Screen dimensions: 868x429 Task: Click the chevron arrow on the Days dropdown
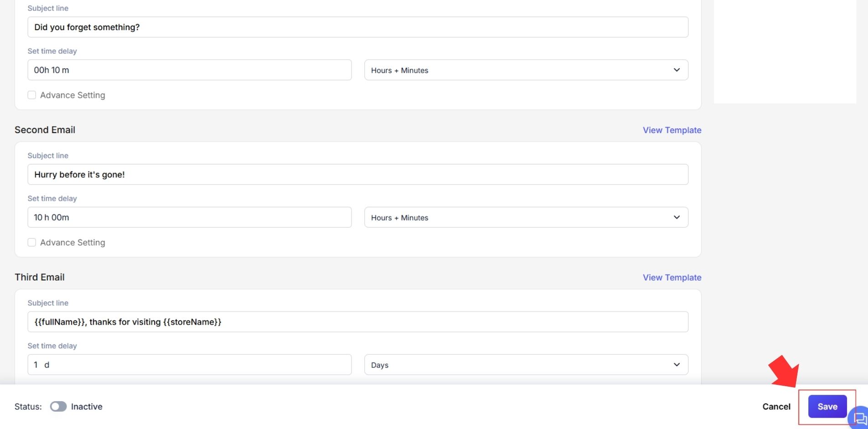click(x=677, y=365)
